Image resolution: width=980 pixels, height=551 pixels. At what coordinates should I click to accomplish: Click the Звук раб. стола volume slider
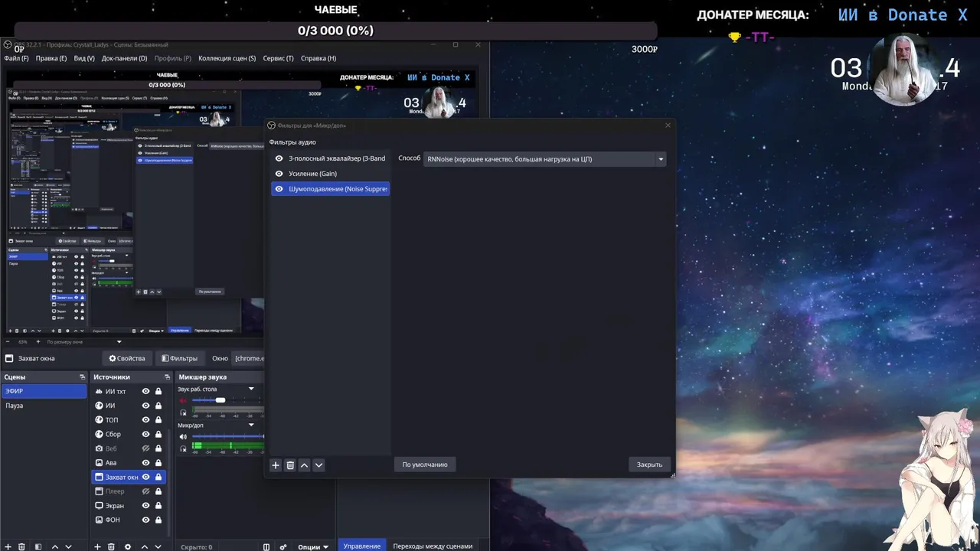[x=227, y=400]
